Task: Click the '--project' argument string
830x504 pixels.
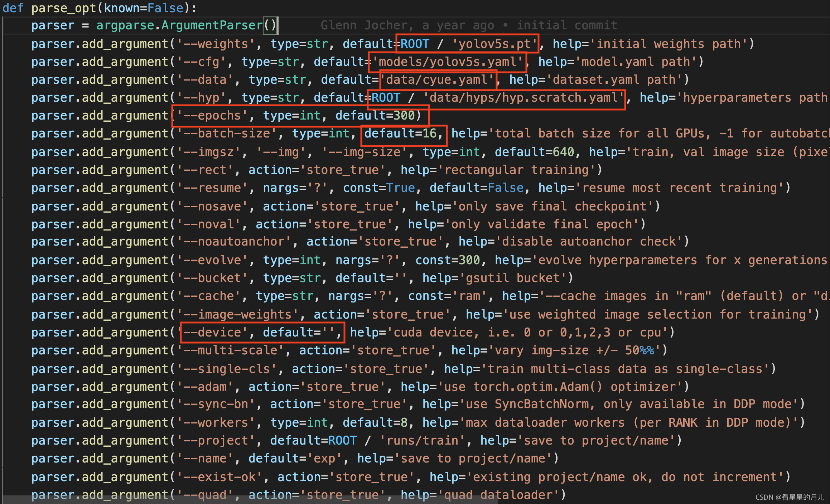Action: pos(216,441)
